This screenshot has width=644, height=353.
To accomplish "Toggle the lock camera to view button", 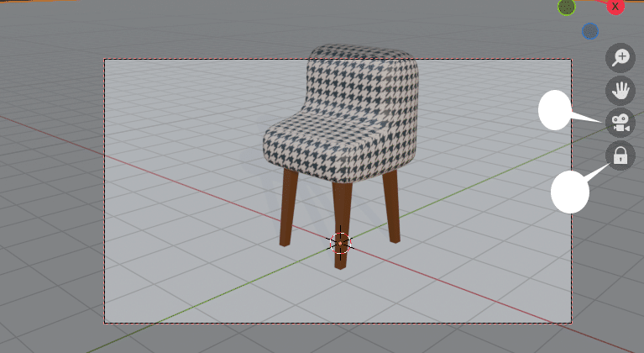I will (620, 155).
